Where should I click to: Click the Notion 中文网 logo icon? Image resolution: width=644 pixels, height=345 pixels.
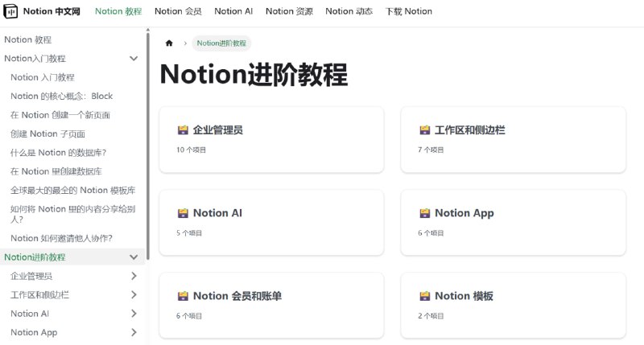click(10, 11)
